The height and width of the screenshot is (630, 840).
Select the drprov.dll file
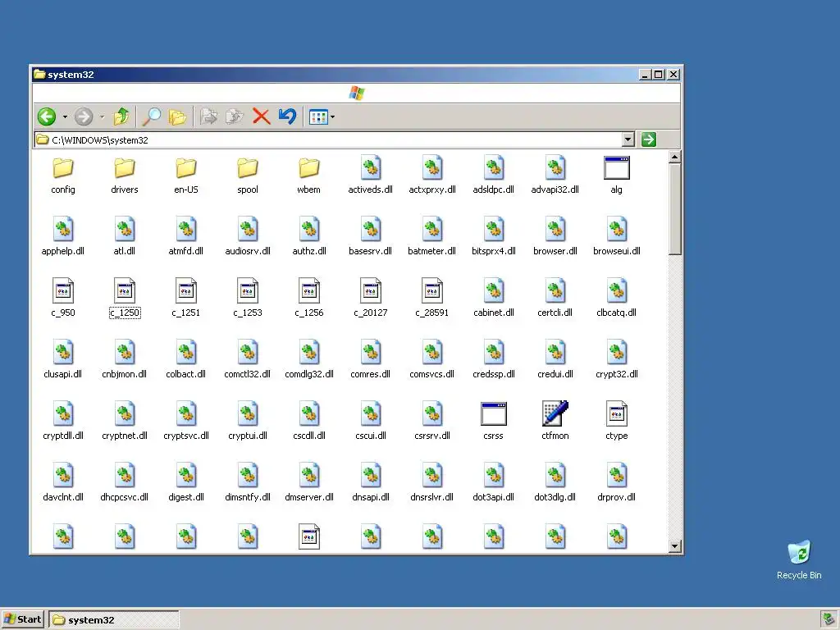point(617,483)
